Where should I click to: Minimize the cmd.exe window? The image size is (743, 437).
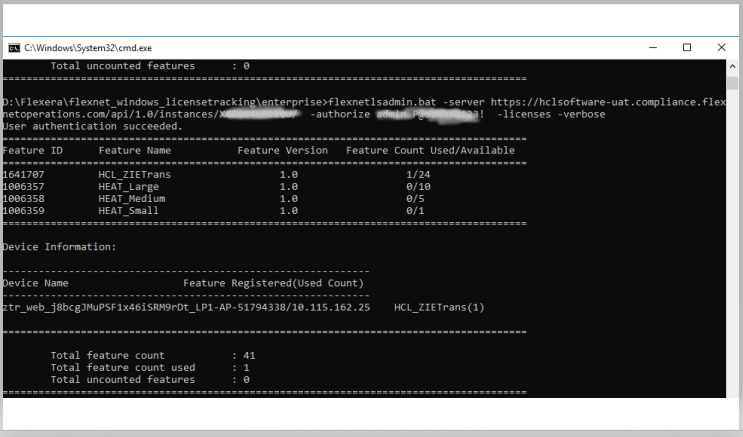653,47
